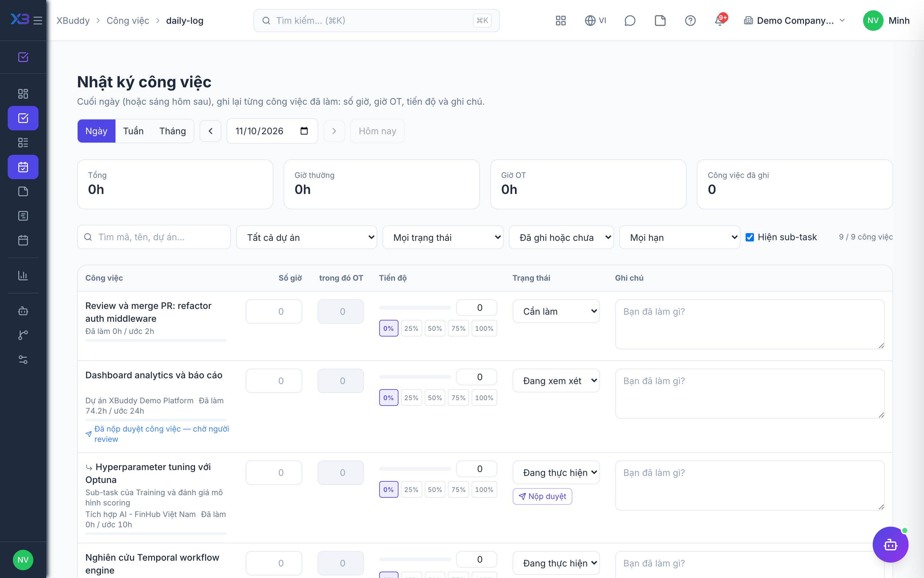This screenshot has width=924, height=578.
Task: Click the Nộp duyệt button
Action: [542, 496]
